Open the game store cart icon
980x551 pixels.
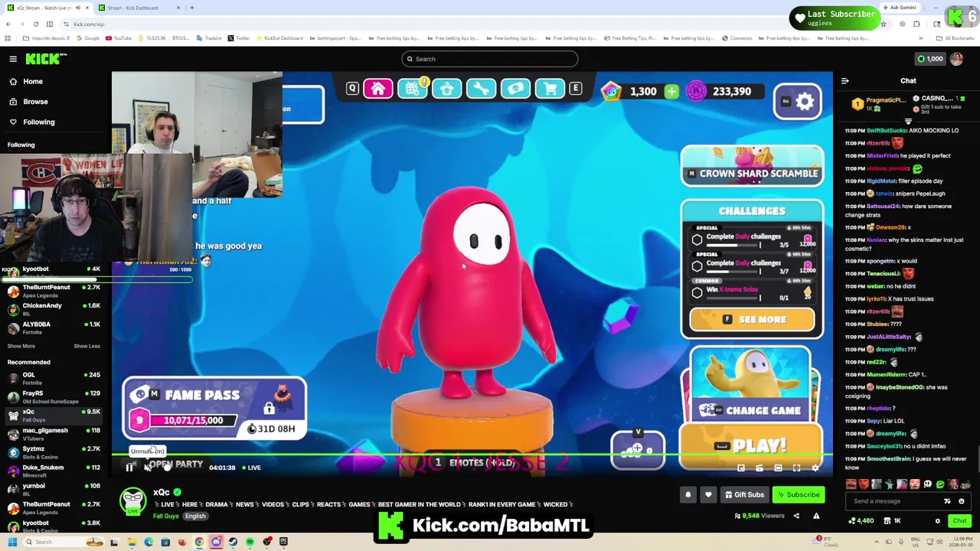(x=550, y=89)
